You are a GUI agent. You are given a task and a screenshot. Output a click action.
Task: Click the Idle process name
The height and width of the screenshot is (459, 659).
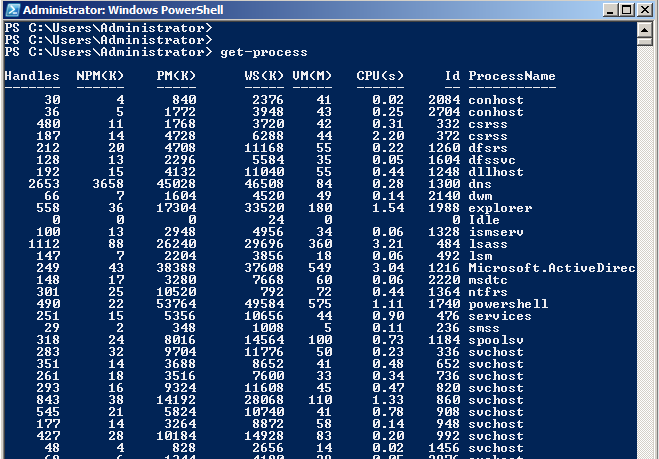[484, 220]
